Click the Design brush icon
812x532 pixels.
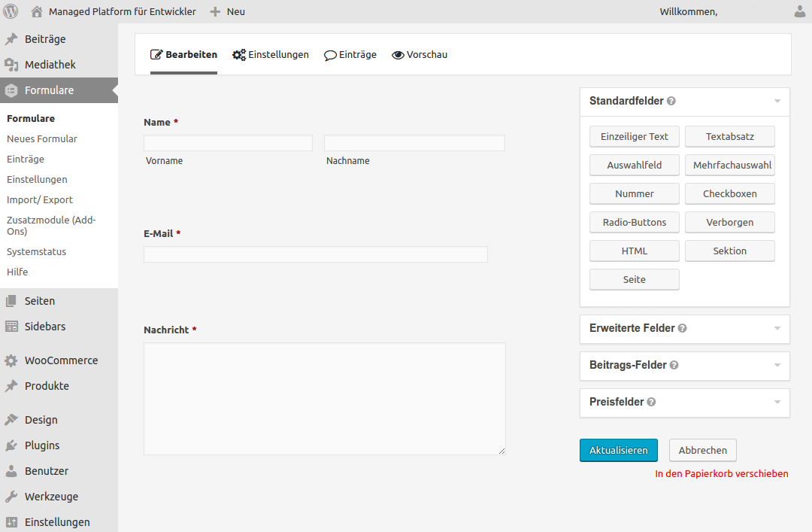(11, 419)
